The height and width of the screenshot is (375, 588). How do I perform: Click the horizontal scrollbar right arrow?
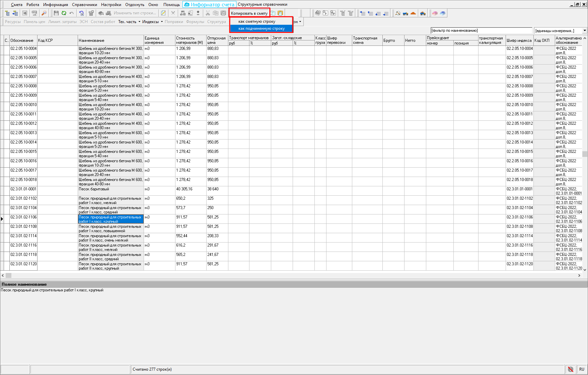click(x=579, y=275)
